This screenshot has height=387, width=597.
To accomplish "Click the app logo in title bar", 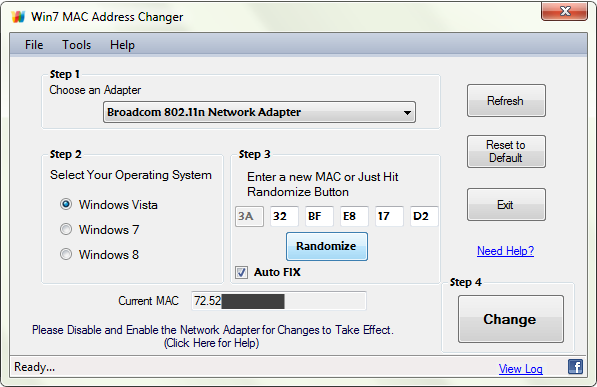I will pyautogui.click(x=18, y=17).
